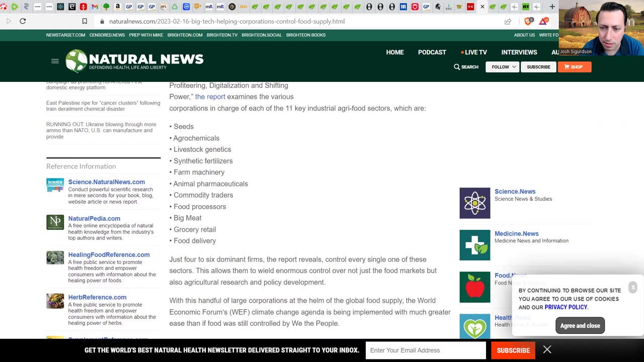The height and width of the screenshot is (362, 644).
Task: Click the Health.News heart icon
Action: pos(474,326)
